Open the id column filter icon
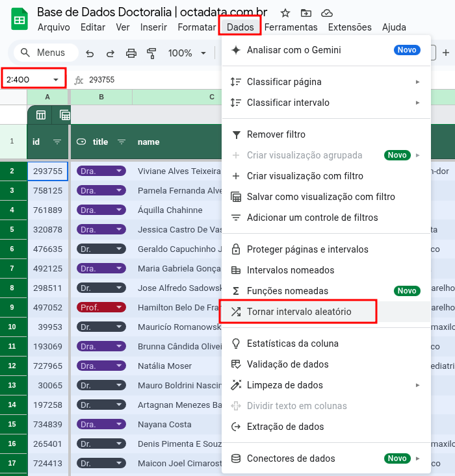 [x=57, y=142]
